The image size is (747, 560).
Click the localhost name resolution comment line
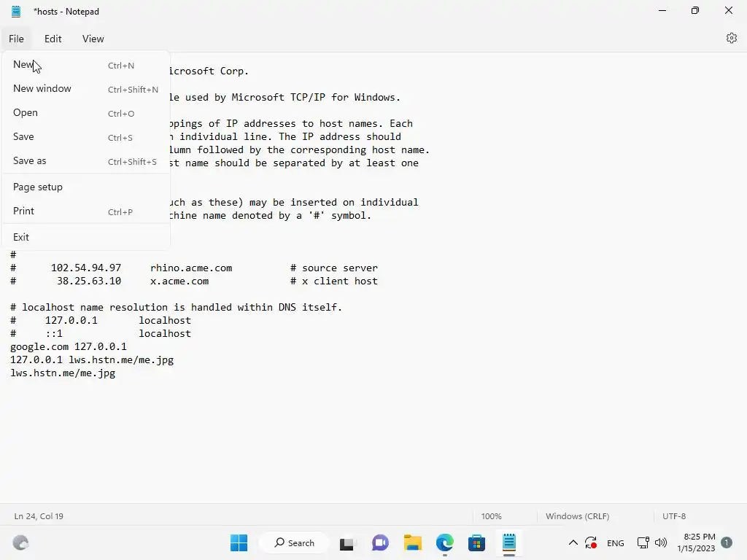pyautogui.click(x=177, y=307)
